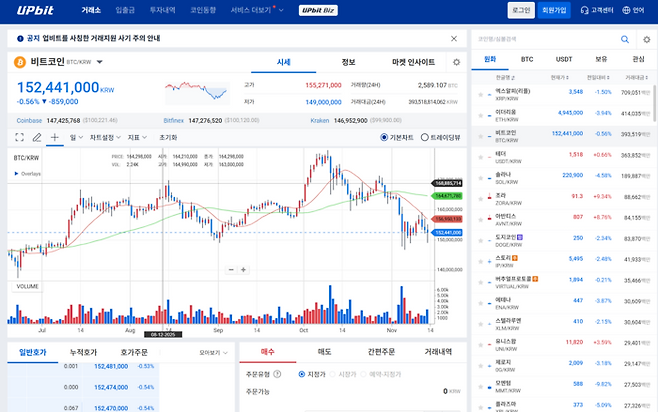This screenshot has width=658, height=412.
Task: Open 투자내역 top menu
Action: [162, 10]
